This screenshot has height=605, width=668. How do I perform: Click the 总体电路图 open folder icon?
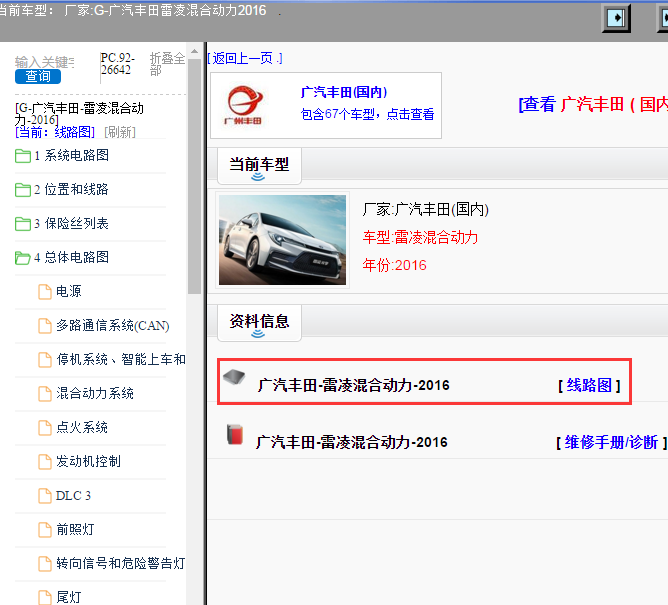(23, 258)
